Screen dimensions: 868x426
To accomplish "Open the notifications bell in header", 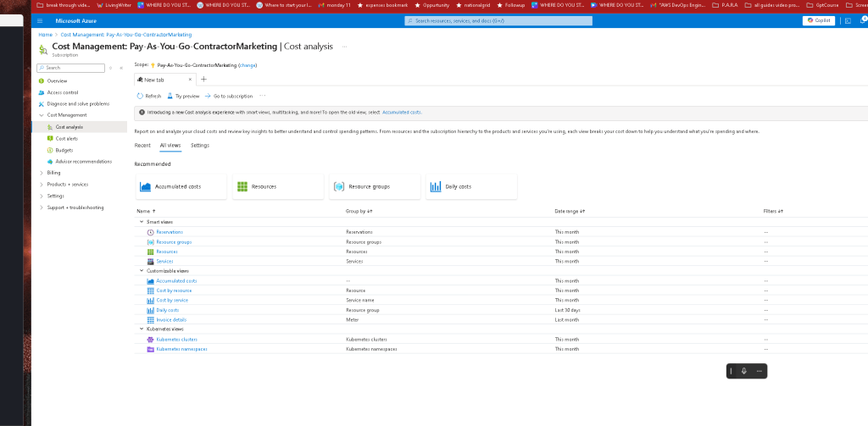I will pyautogui.click(x=863, y=20).
